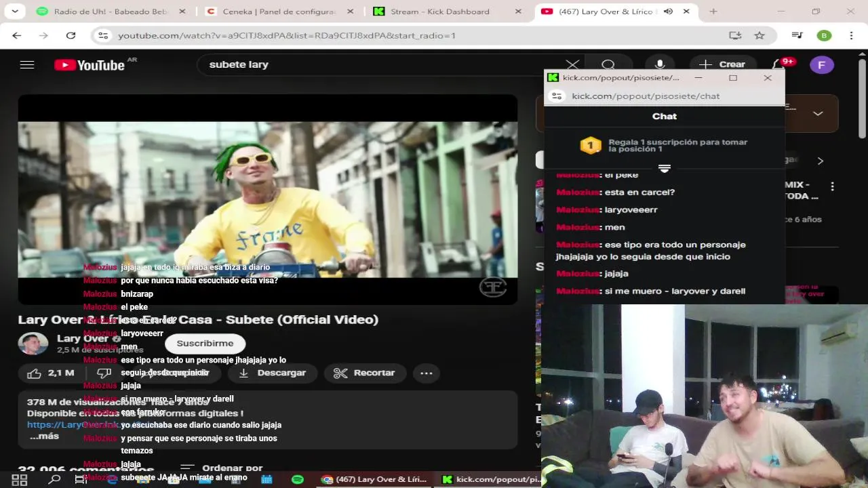This screenshot has width=868, height=488.
Task: Open a new Chrome tab
Action: [713, 12]
